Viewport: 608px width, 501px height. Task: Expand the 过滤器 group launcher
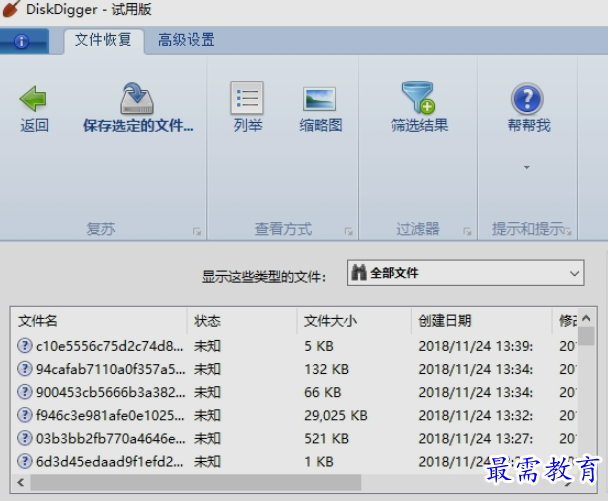click(x=467, y=231)
